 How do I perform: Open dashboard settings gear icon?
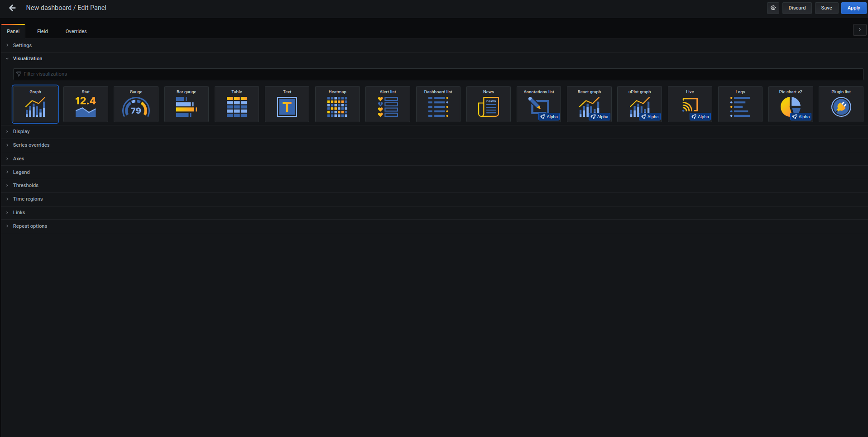[x=773, y=8]
